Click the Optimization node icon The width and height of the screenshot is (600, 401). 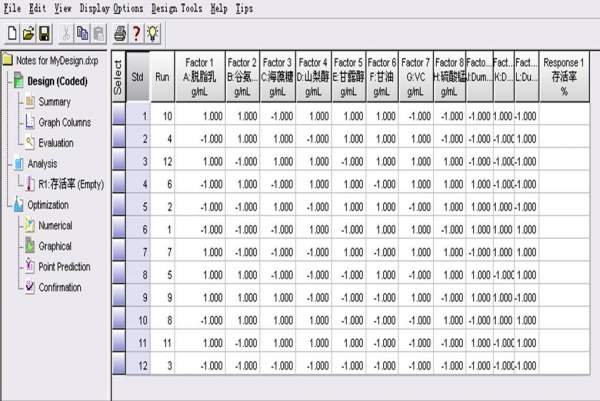point(18,205)
